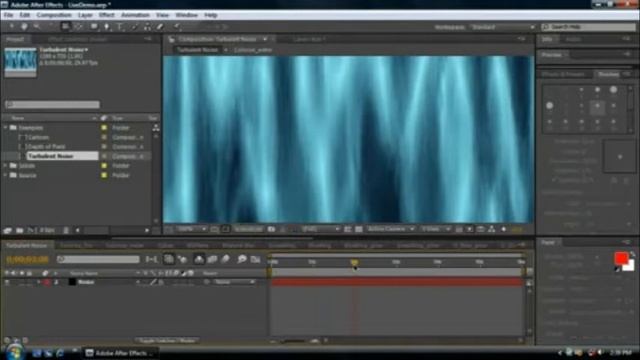Click the white background color swatch
This screenshot has height=360, width=640.
[630, 266]
